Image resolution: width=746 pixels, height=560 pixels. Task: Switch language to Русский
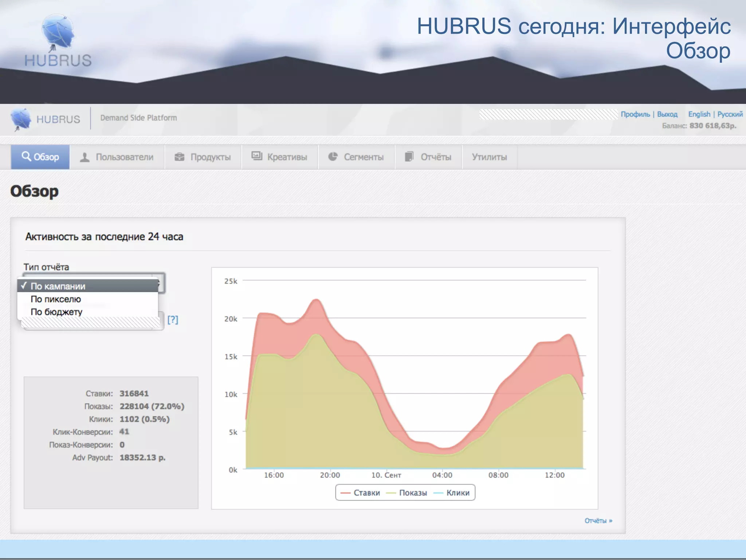tap(730, 114)
